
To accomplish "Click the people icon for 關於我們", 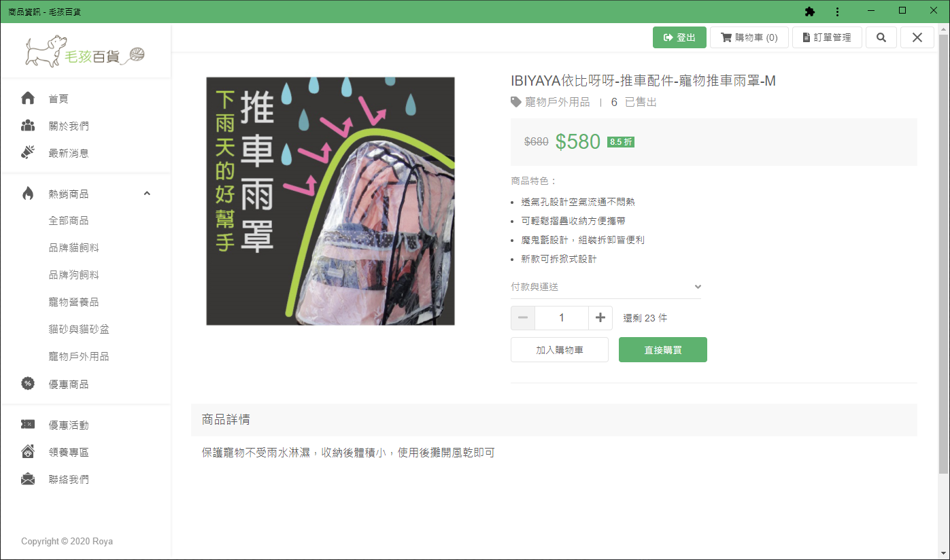I will (28, 126).
